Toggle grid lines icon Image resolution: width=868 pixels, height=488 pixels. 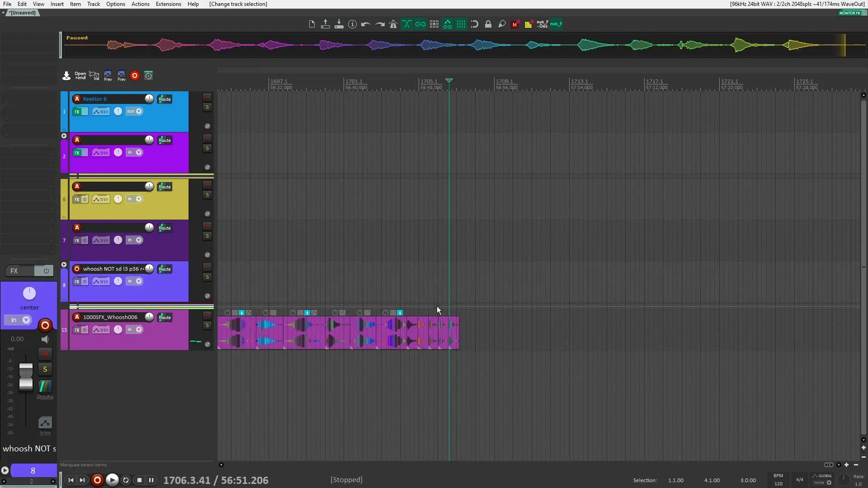pos(461,24)
